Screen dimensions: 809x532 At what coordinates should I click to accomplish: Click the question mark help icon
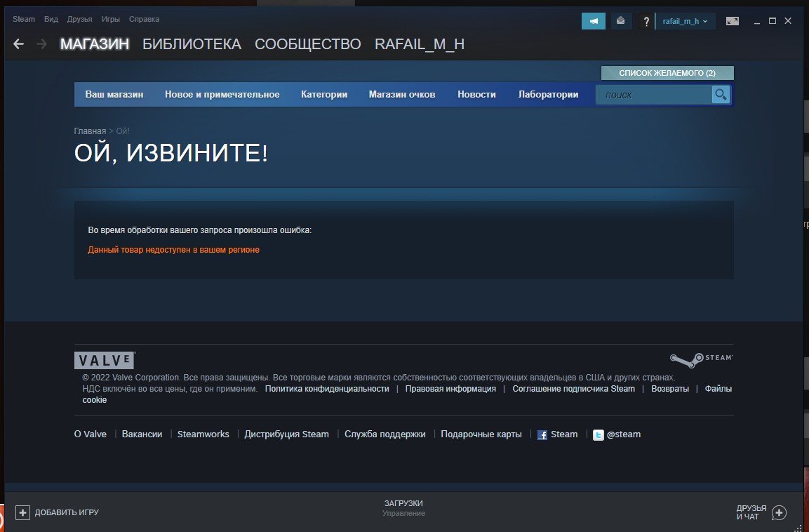click(x=646, y=22)
